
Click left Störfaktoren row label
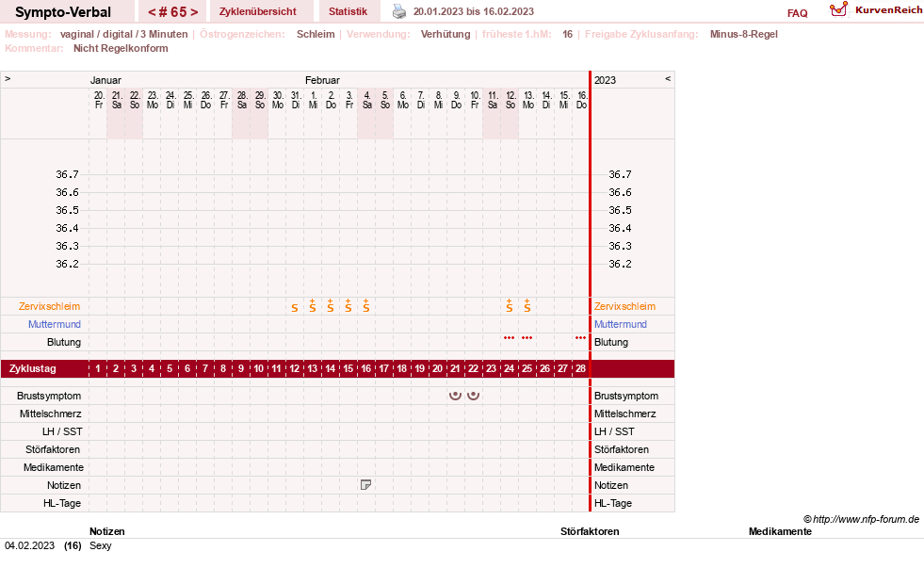click(x=53, y=449)
